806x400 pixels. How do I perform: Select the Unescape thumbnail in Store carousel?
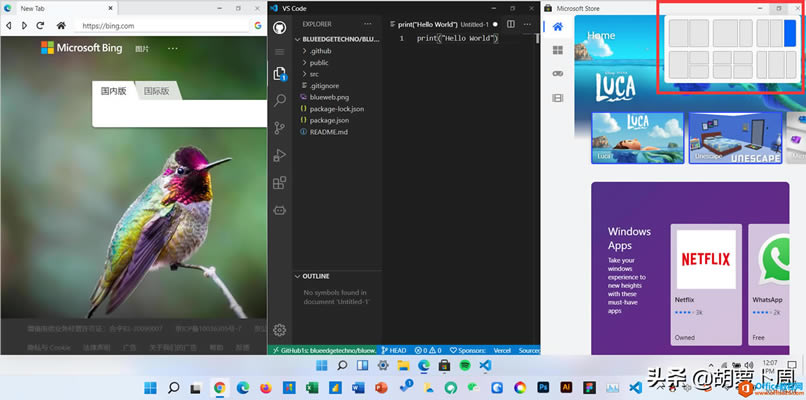point(736,138)
